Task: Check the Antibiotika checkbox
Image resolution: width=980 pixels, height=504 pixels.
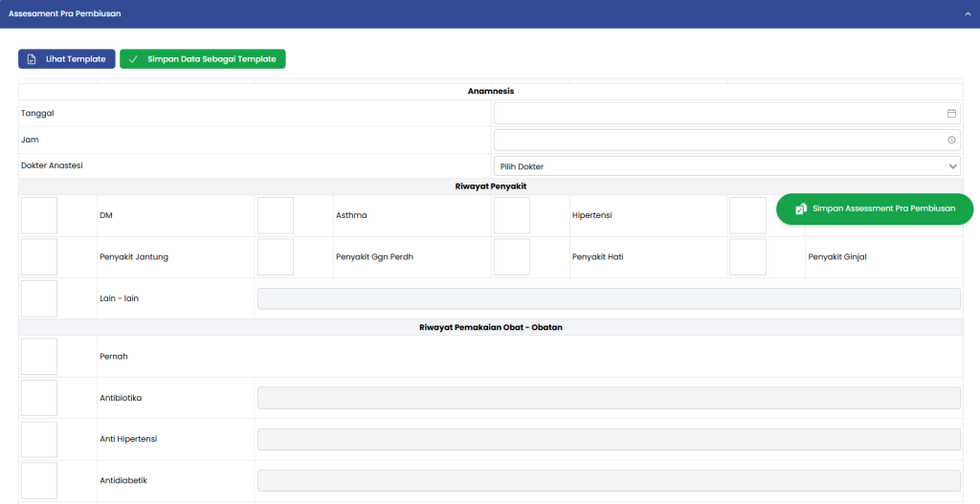Action: pos(39,398)
